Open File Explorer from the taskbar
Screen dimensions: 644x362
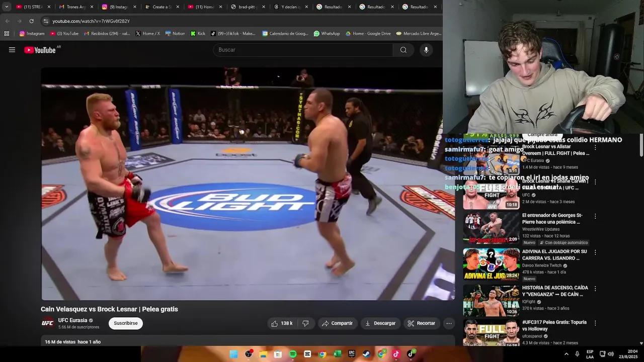click(263, 354)
